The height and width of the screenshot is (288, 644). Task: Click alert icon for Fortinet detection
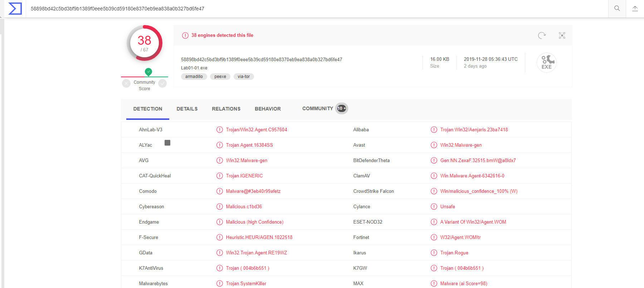click(434, 237)
